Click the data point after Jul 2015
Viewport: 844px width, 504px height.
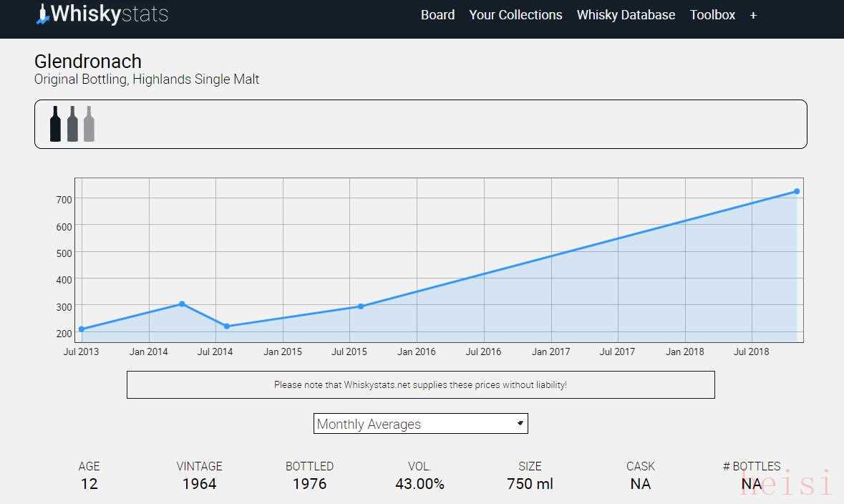click(x=361, y=306)
